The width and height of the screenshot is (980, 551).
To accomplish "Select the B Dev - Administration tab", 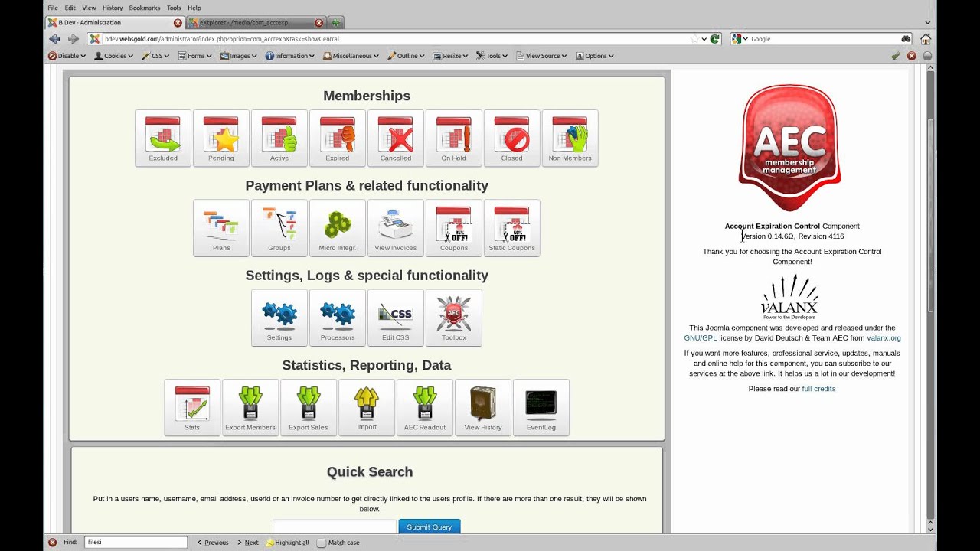I will tap(115, 23).
